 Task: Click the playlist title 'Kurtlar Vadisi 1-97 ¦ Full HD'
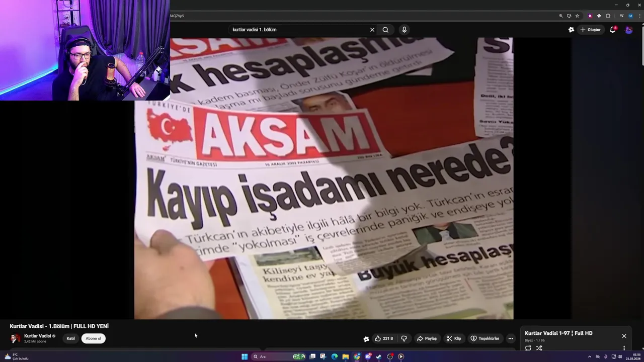(558, 333)
